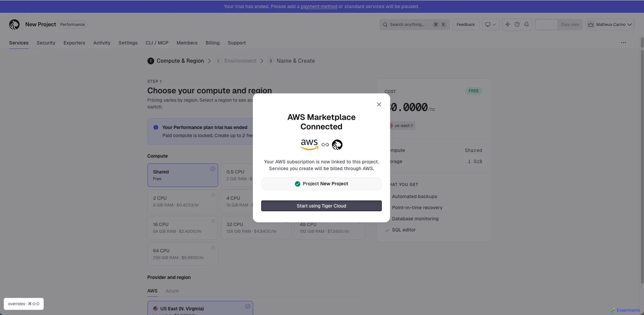Select the 32 CPU compute option
Screen dimensions: 644x315
click(x=256, y=228)
